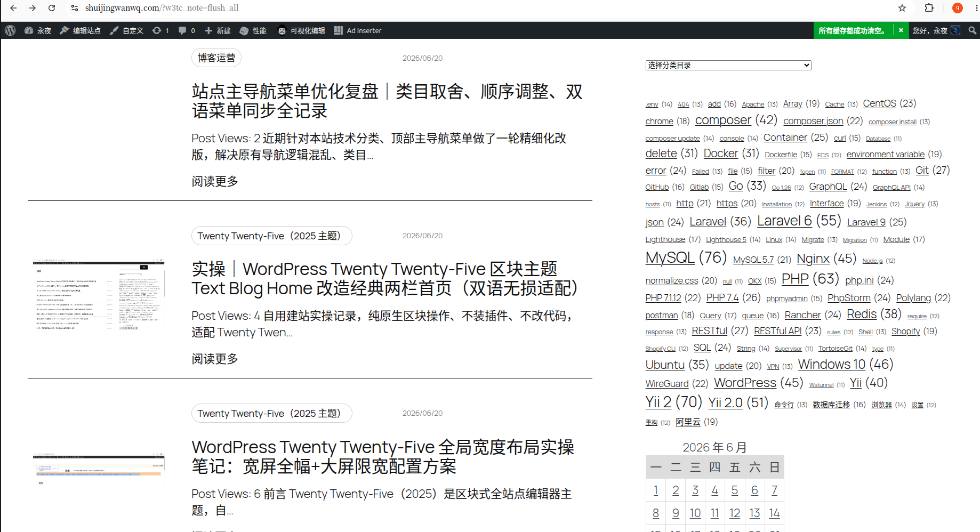980x532 pixels.
Task: Open the Yii 2 (70) tag
Action: [658, 402]
